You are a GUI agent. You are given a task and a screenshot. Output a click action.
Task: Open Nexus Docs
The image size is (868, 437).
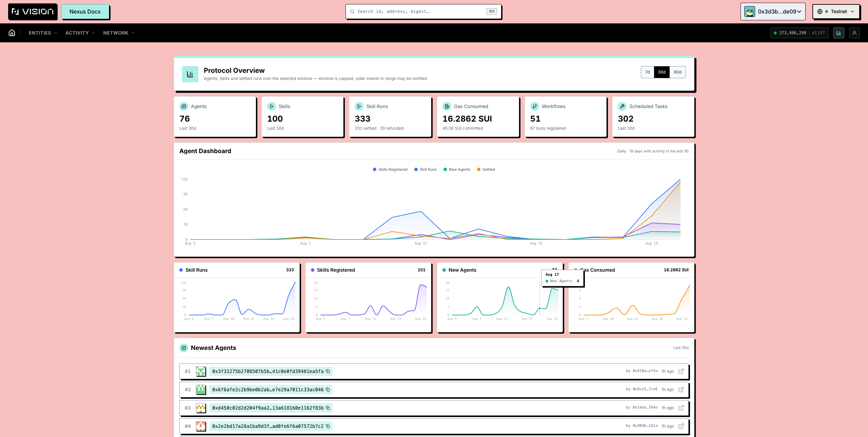click(x=85, y=12)
